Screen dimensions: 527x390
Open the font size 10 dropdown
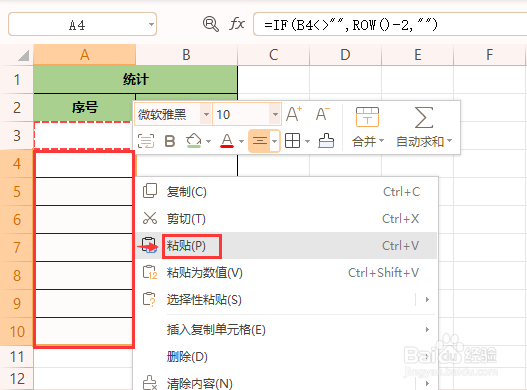275,114
